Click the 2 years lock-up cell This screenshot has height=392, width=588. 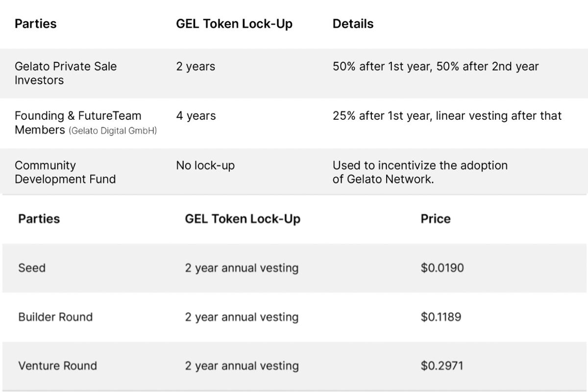click(x=196, y=67)
